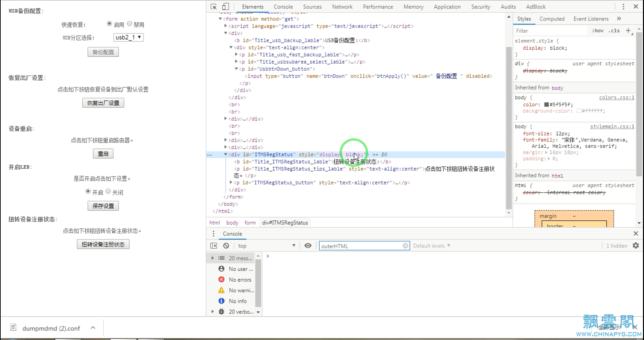The width and height of the screenshot is (644, 340).
Task: Click the 扭转设备注册状态 button
Action: click(103, 244)
